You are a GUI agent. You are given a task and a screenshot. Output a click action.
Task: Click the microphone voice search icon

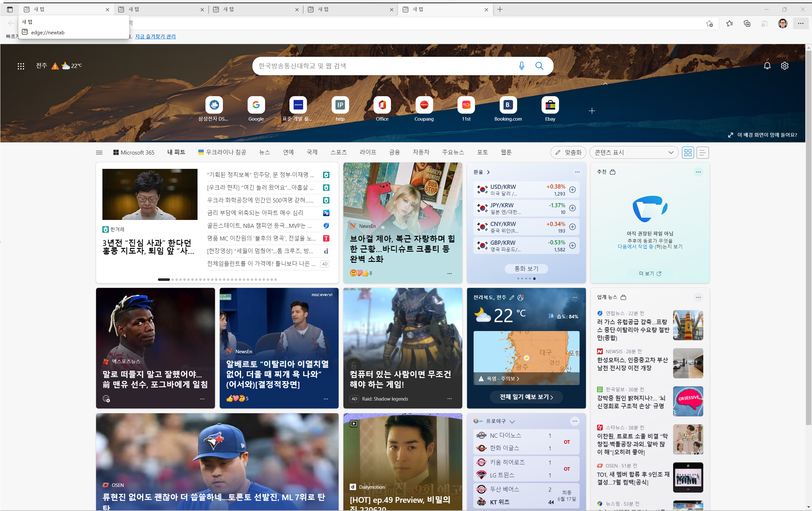pos(521,66)
